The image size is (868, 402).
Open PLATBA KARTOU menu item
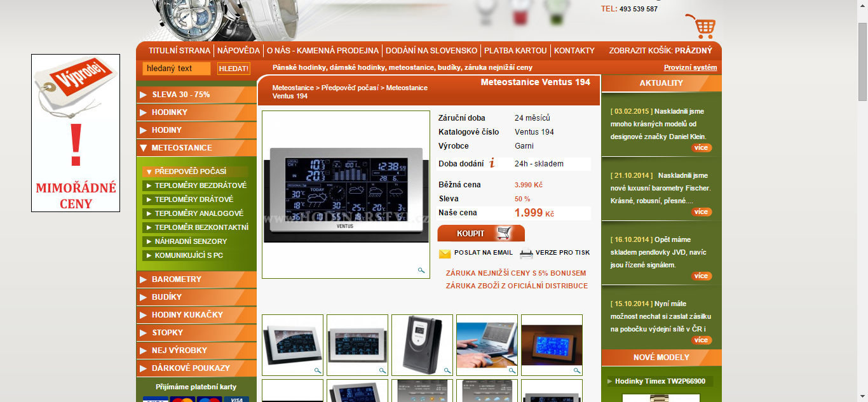point(515,51)
